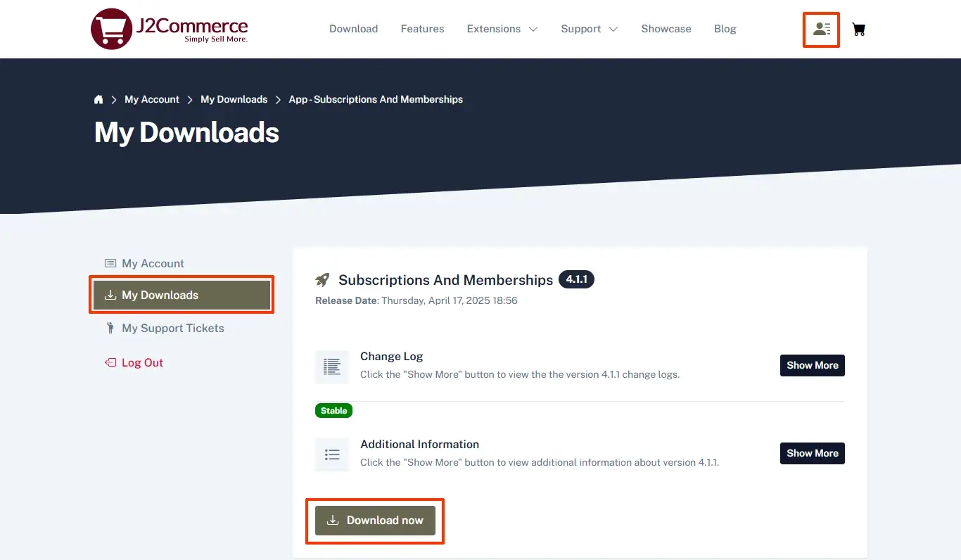
Task: Show more Additional Information
Action: (813, 453)
